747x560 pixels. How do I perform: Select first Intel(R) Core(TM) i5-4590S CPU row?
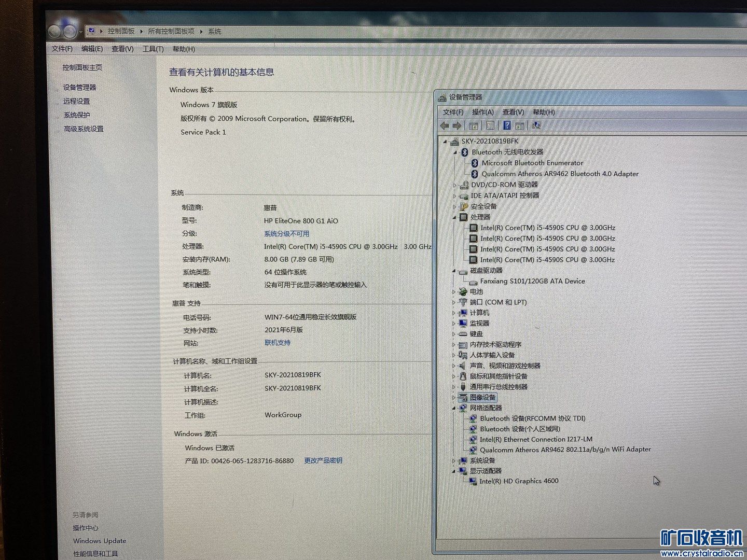click(542, 228)
